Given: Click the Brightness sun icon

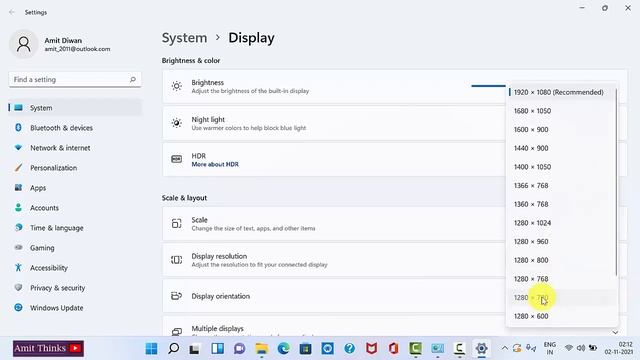Looking at the screenshot, I should click(177, 86).
